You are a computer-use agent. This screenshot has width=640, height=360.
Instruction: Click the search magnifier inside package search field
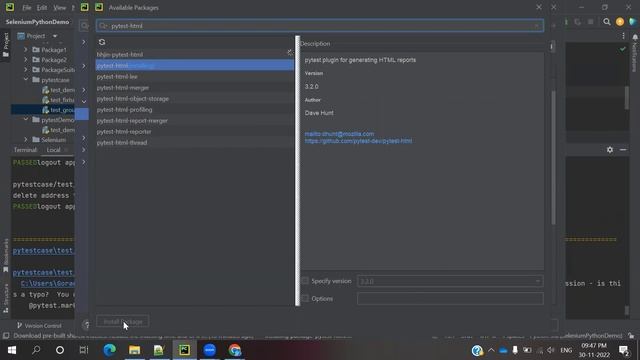(103, 26)
